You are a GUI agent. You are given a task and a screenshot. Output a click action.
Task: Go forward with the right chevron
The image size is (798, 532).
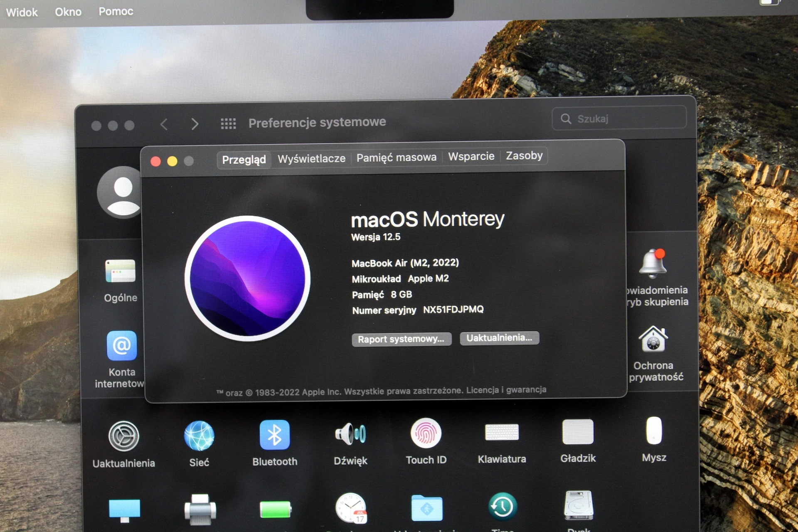coord(195,124)
